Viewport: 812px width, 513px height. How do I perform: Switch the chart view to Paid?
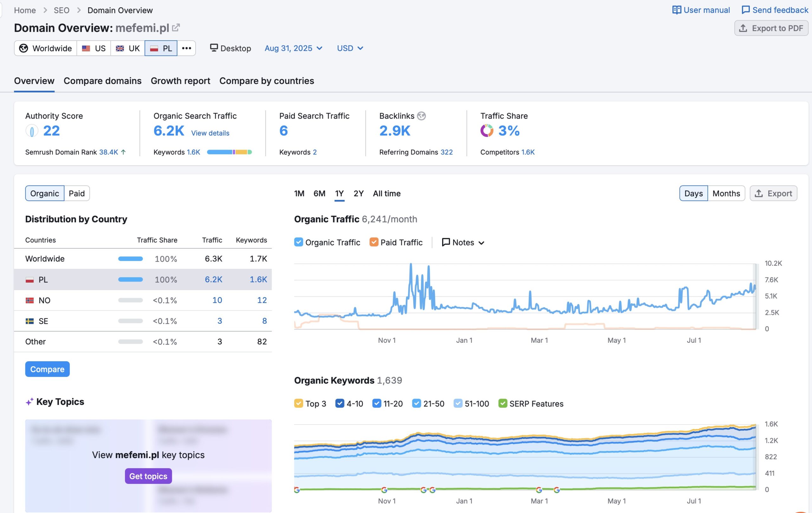[77, 193]
